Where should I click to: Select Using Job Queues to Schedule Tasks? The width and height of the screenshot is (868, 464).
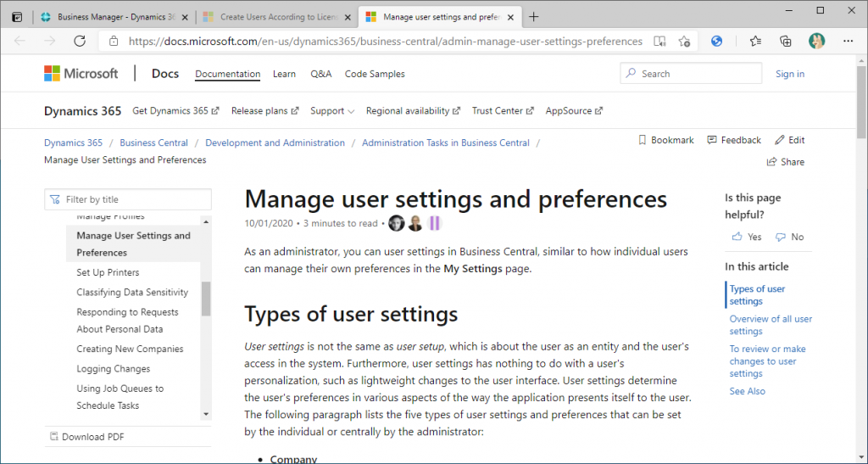[x=120, y=397]
